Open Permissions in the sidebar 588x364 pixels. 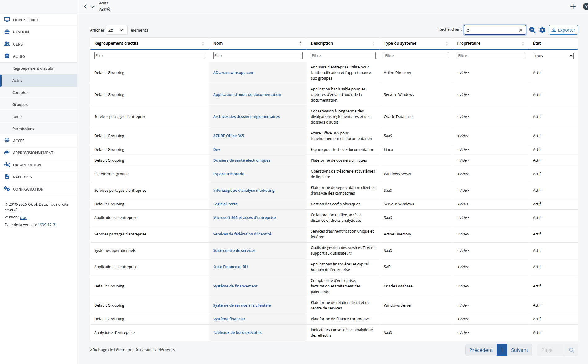[39, 129]
